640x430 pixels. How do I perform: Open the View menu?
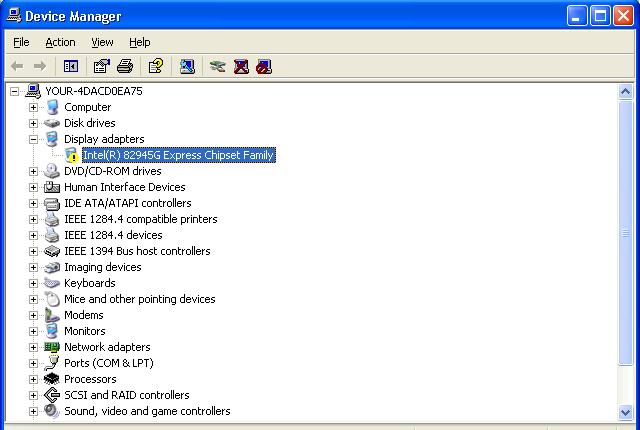102,42
